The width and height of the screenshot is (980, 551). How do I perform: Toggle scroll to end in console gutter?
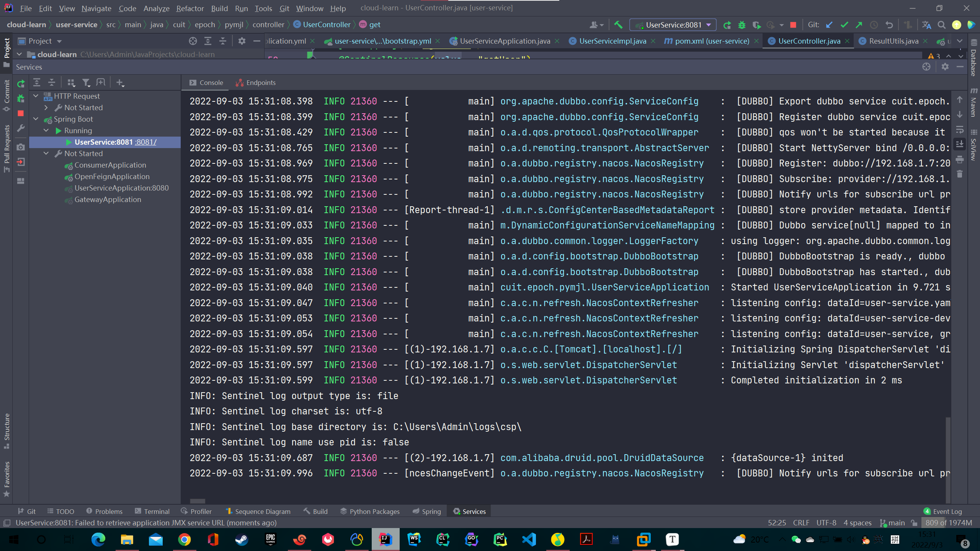(959, 144)
